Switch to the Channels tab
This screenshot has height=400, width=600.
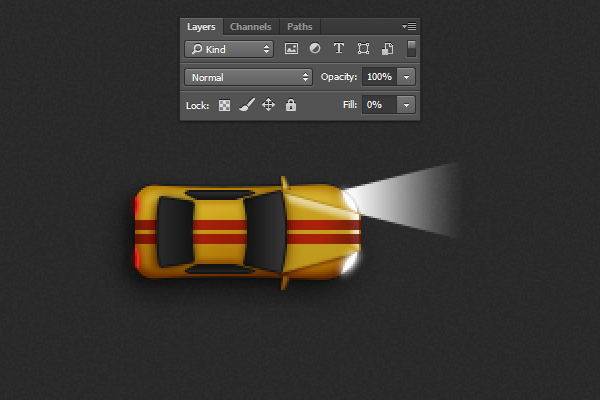[x=250, y=26]
